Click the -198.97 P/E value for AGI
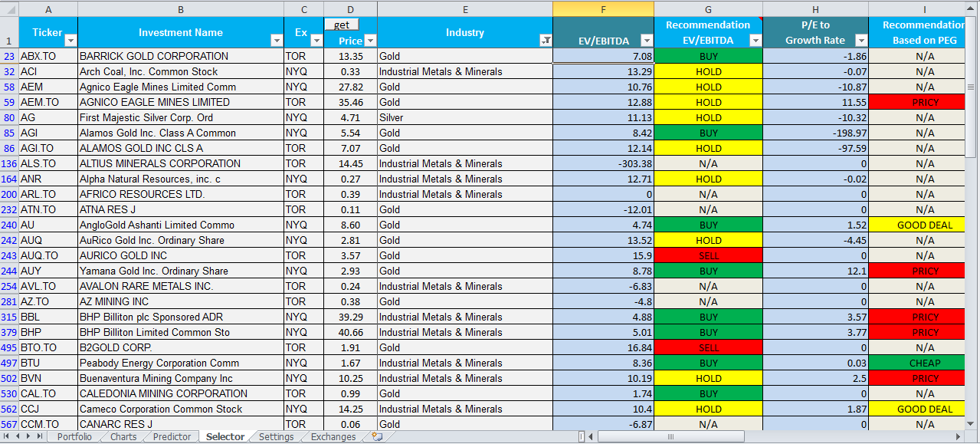 pyautogui.click(x=815, y=133)
